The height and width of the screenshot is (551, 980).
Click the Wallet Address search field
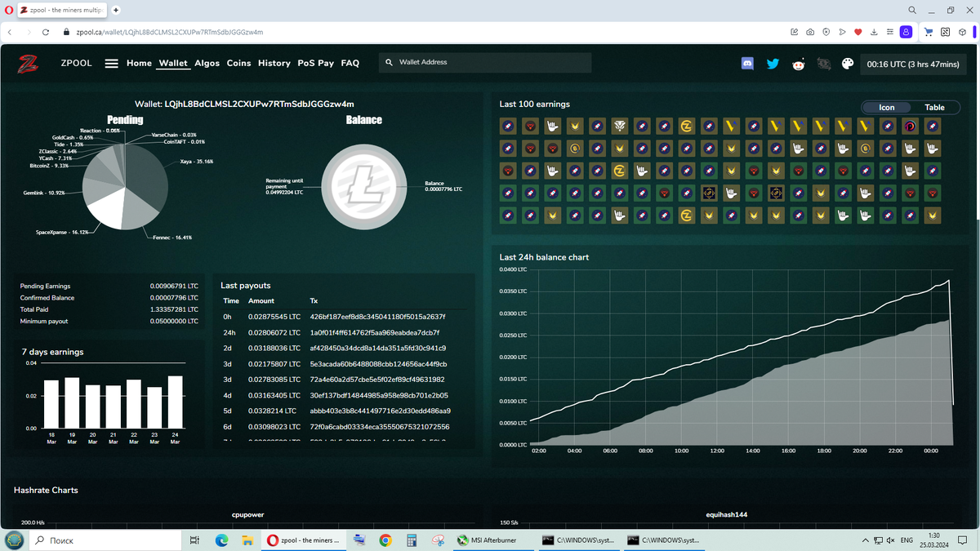point(485,63)
